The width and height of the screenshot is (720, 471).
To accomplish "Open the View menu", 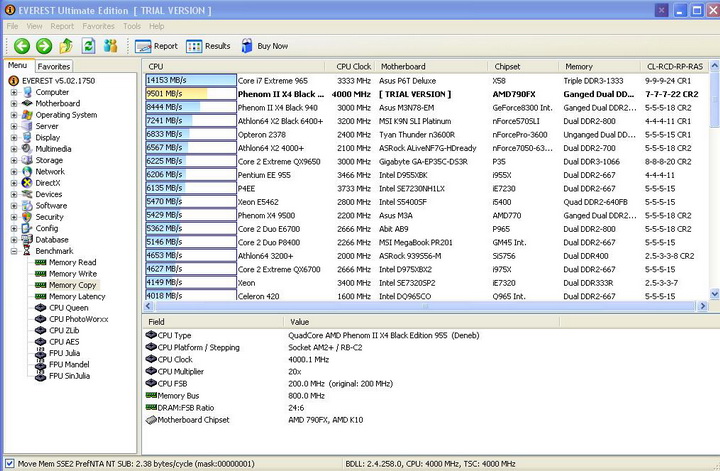I will pyautogui.click(x=34, y=26).
